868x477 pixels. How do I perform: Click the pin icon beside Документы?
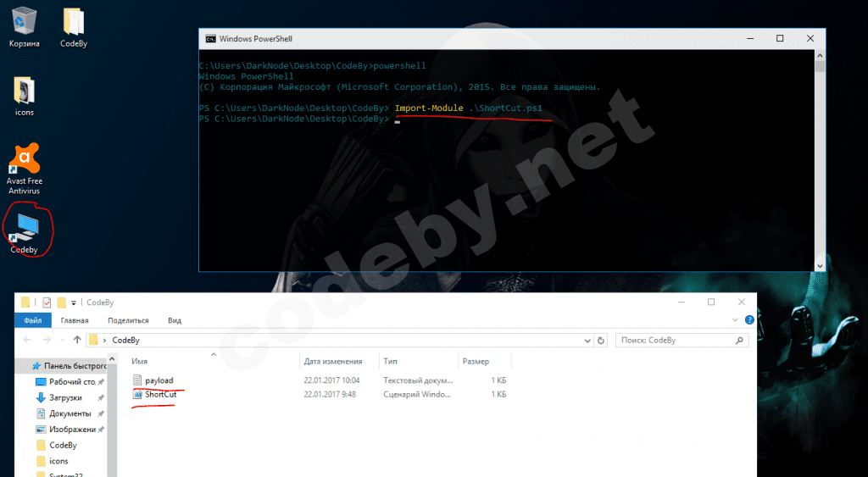pos(101,413)
